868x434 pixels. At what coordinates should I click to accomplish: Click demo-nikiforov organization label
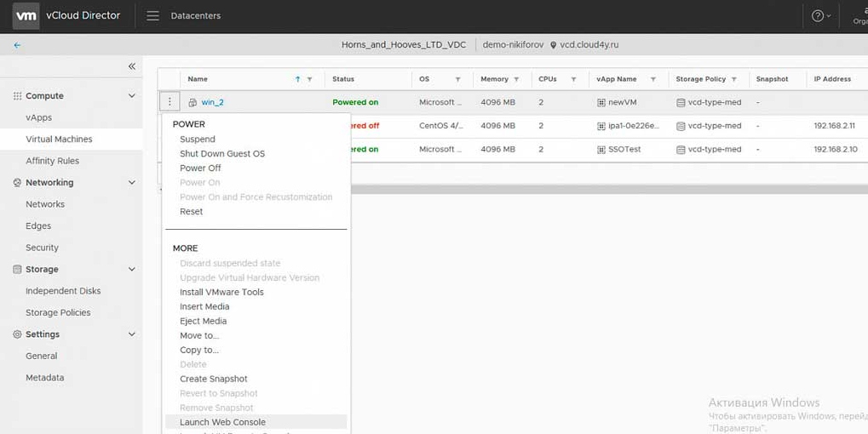[513, 45]
